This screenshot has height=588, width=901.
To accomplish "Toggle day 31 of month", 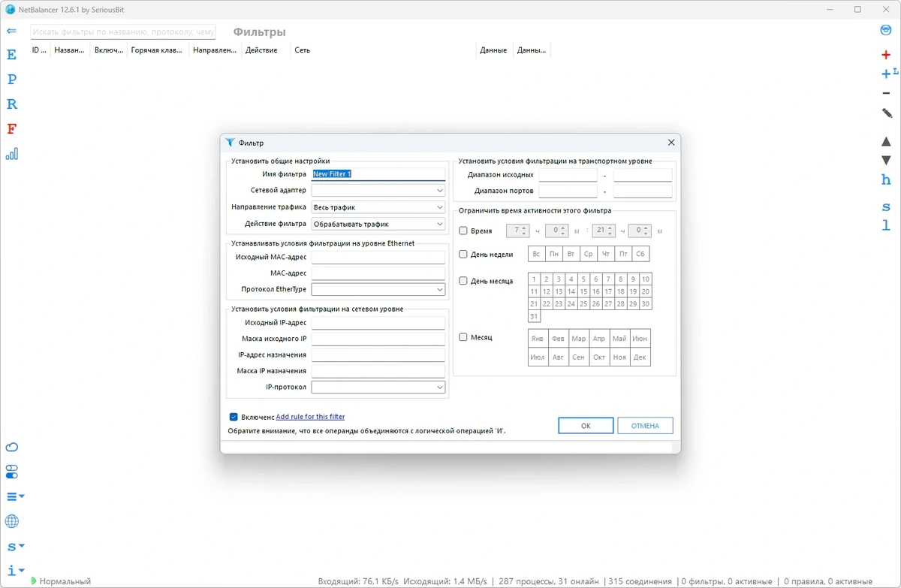I will point(534,316).
